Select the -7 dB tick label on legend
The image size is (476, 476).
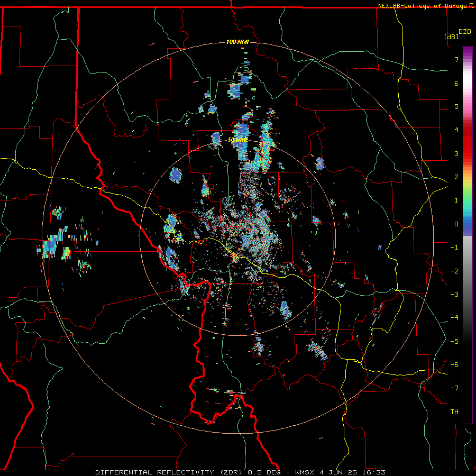point(454,388)
